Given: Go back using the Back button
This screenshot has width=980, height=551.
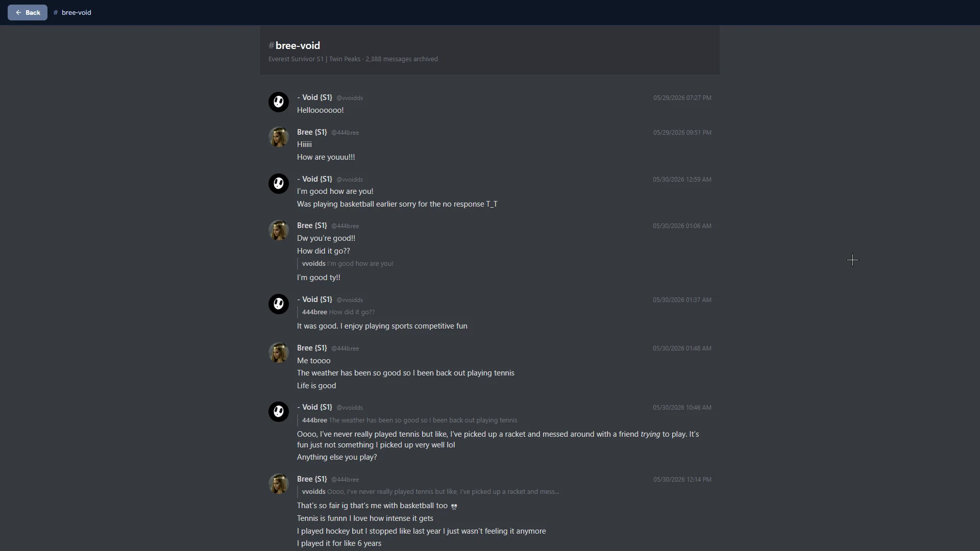Looking at the screenshot, I should [28, 12].
